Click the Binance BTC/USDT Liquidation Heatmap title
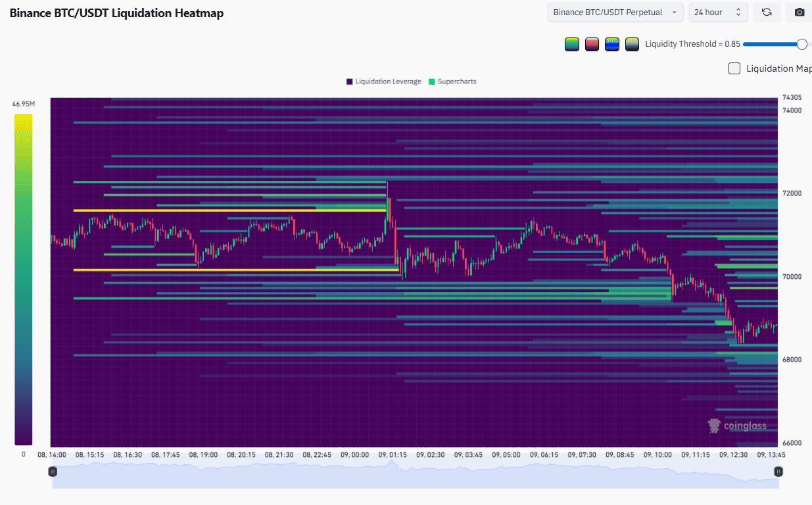Image resolution: width=812 pixels, height=505 pixels. (116, 12)
